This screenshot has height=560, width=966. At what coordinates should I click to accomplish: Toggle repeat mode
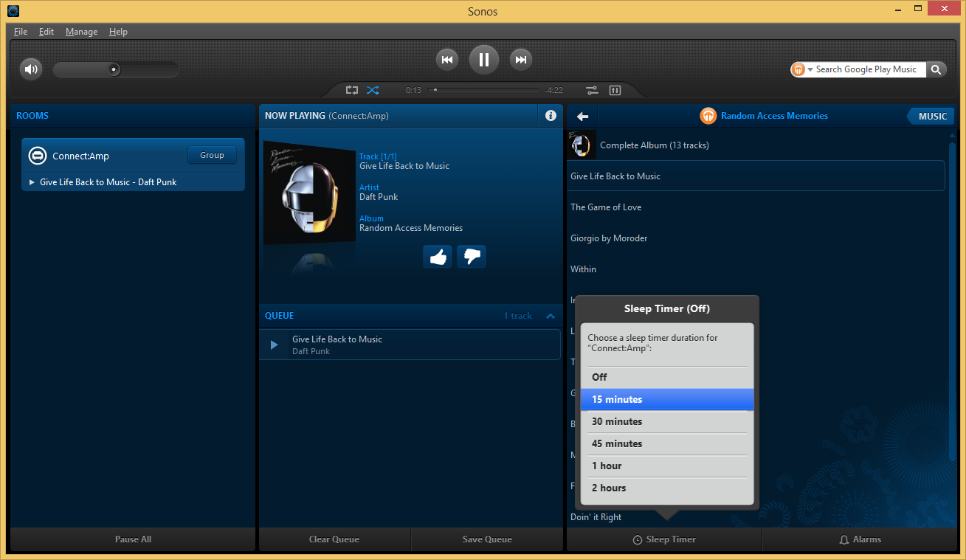point(352,90)
